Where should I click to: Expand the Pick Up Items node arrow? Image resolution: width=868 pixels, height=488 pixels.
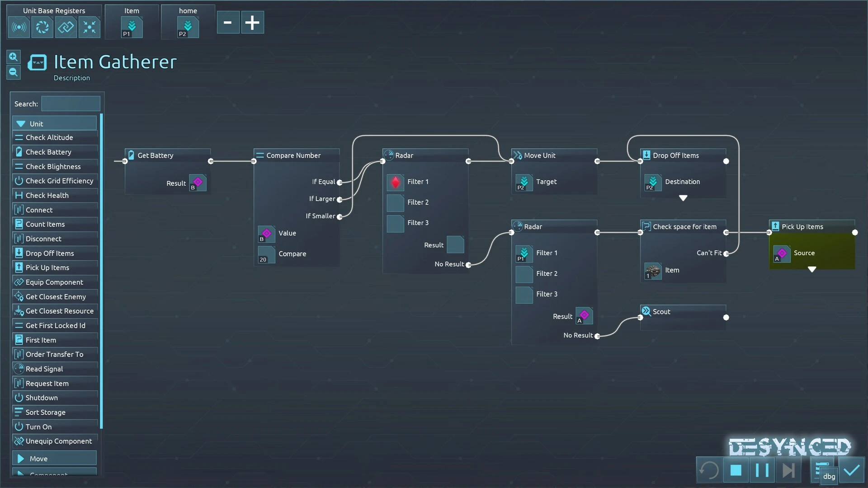(x=812, y=269)
